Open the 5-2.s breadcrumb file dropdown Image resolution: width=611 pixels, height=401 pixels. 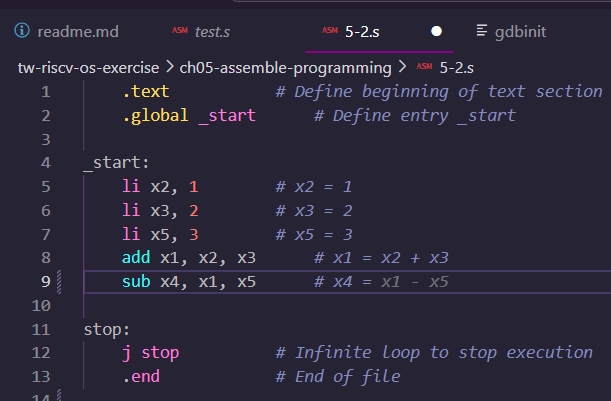(x=458, y=68)
